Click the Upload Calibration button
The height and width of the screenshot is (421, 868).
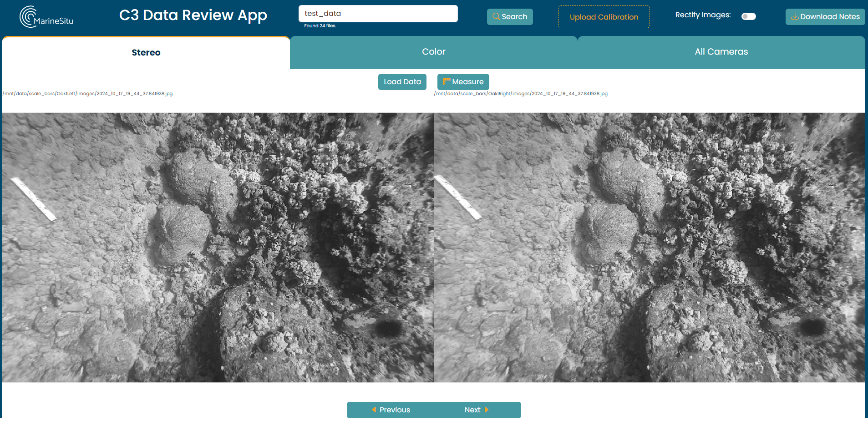pos(604,17)
